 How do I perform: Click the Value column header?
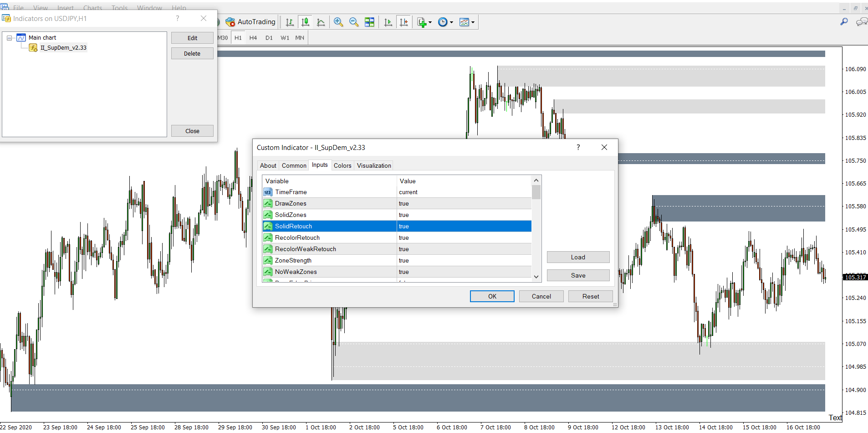464,181
